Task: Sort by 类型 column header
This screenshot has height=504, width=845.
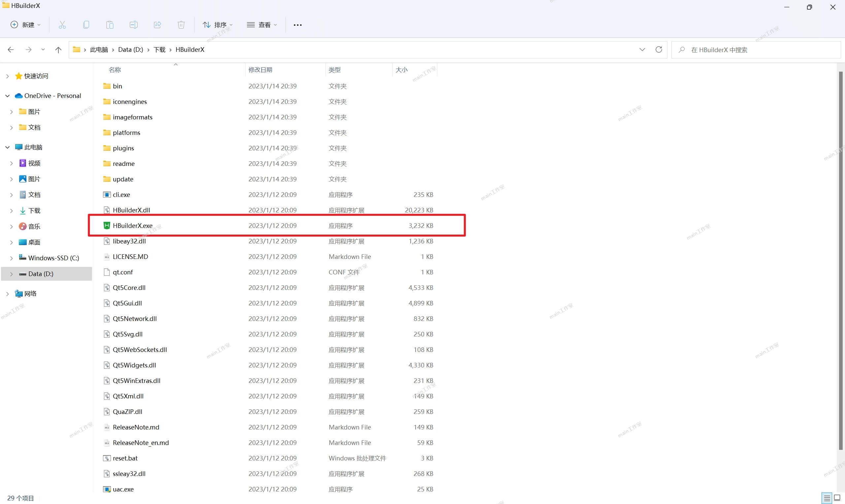Action: click(335, 70)
